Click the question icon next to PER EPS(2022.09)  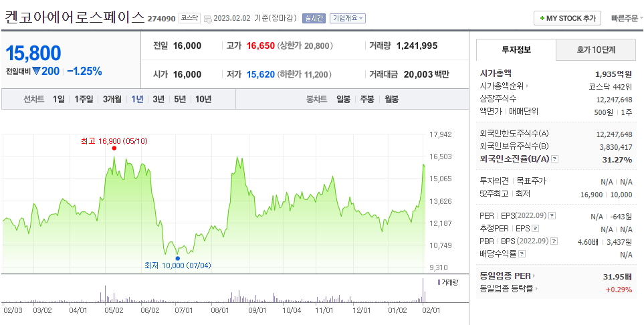[552, 216]
